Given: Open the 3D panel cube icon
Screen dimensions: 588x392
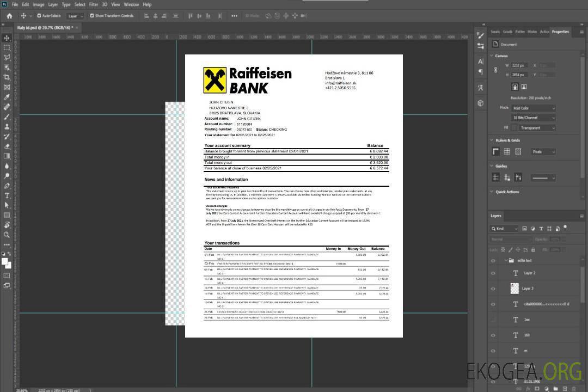Looking at the screenshot, I should [480, 103].
